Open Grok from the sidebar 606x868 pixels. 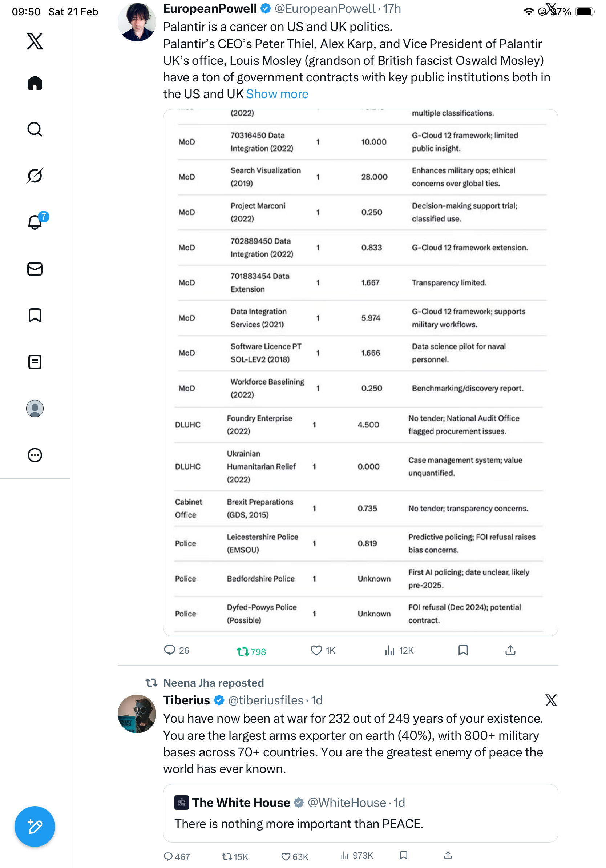[x=35, y=176]
